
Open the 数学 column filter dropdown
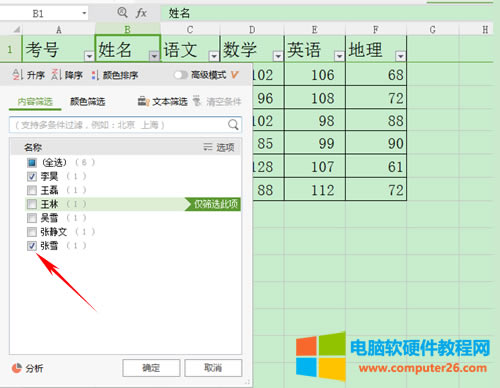click(278, 56)
